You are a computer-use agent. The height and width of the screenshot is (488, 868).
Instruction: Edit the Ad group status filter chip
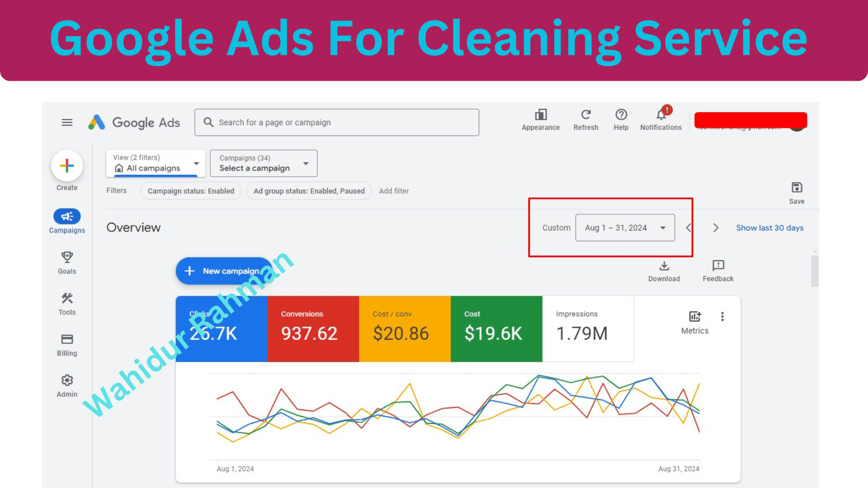click(309, 191)
